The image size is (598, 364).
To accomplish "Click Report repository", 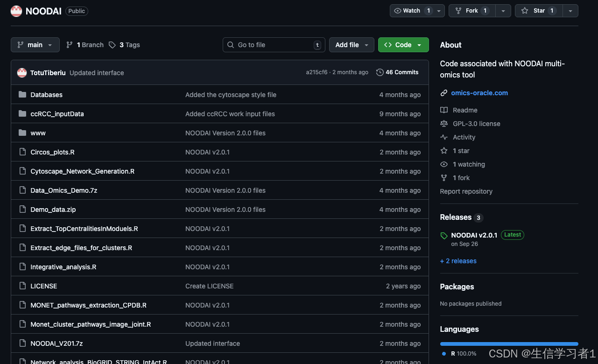I will pyautogui.click(x=466, y=191).
